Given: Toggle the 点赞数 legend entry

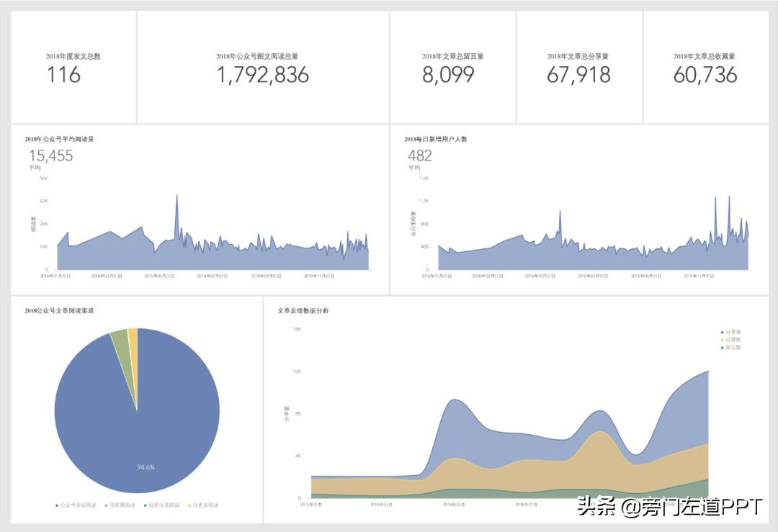Looking at the screenshot, I should 730,340.
